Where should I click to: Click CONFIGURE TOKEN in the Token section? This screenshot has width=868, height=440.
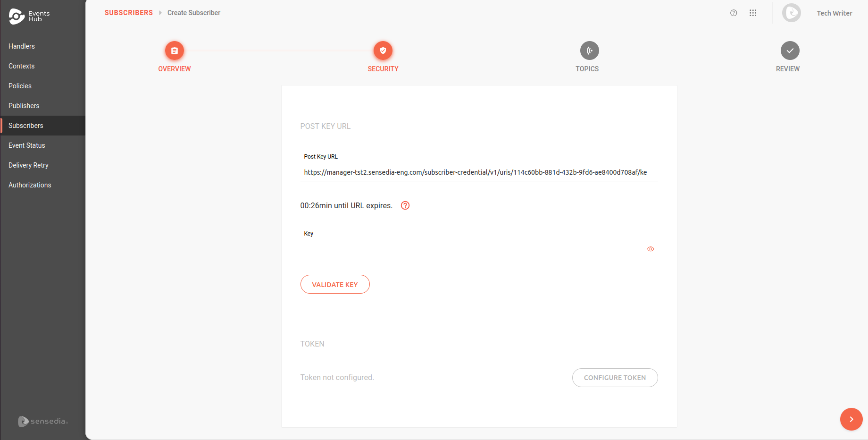pyautogui.click(x=615, y=378)
